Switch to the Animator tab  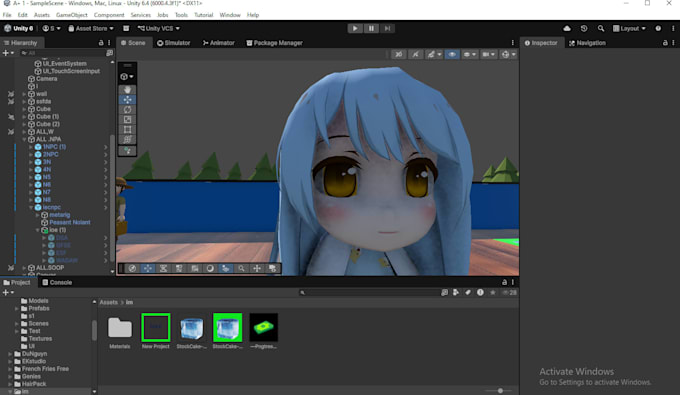point(219,43)
